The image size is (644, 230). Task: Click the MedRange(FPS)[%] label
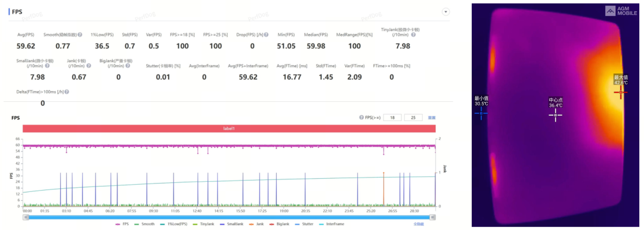click(354, 35)
